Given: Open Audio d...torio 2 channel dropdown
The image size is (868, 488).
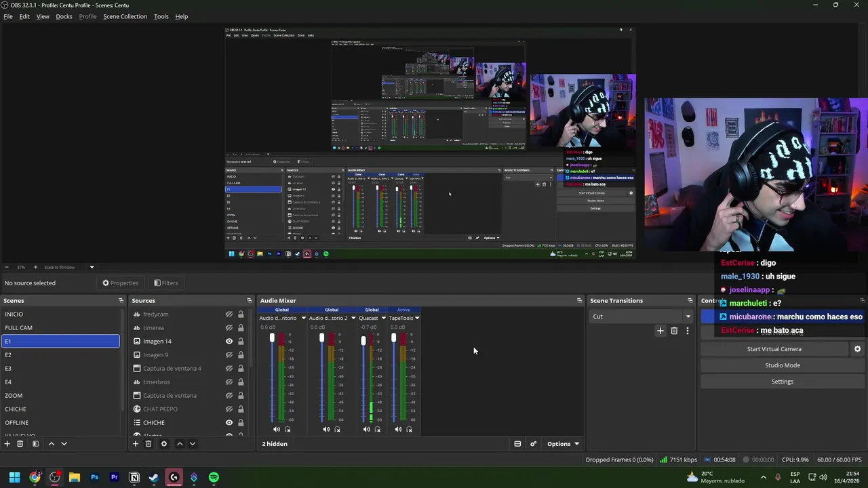Looking at the screenshot, I should pyautogui.click(x=353, y=318).
